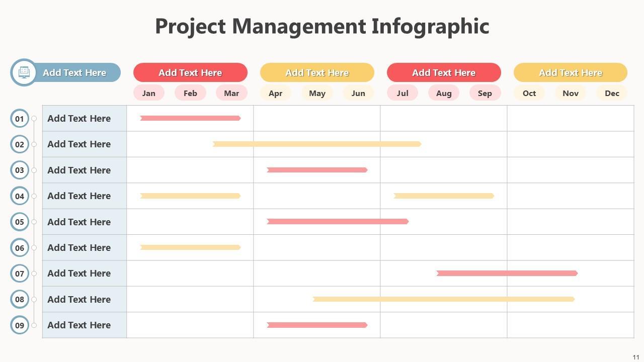
Task: Click the second yellow bar in row 04
Action: (444, 196)
